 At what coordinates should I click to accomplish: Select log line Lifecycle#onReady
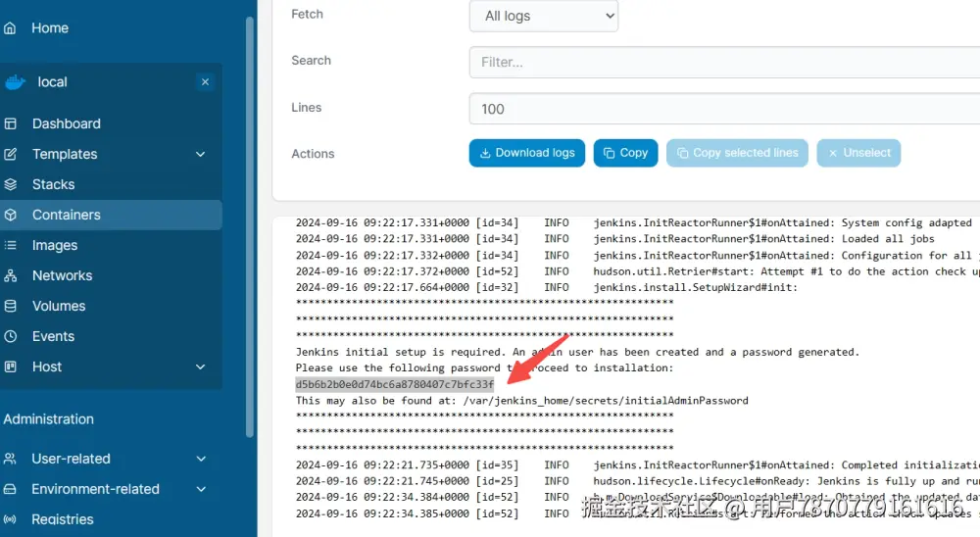638,481
